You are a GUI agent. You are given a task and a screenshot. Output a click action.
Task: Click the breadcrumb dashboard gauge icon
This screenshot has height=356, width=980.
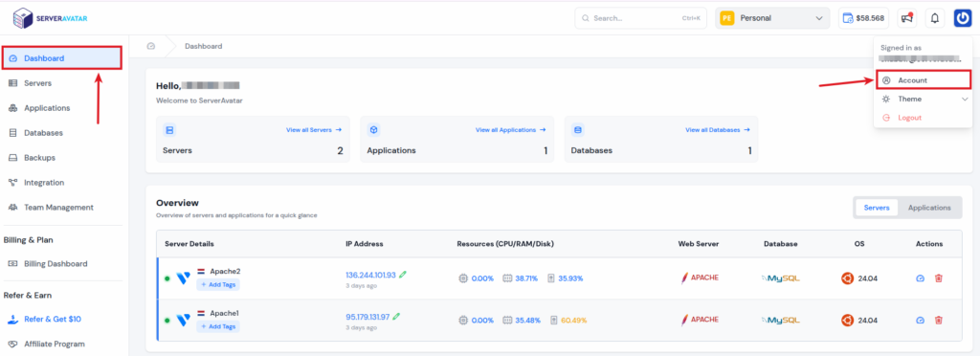click(x=150, y=46)
